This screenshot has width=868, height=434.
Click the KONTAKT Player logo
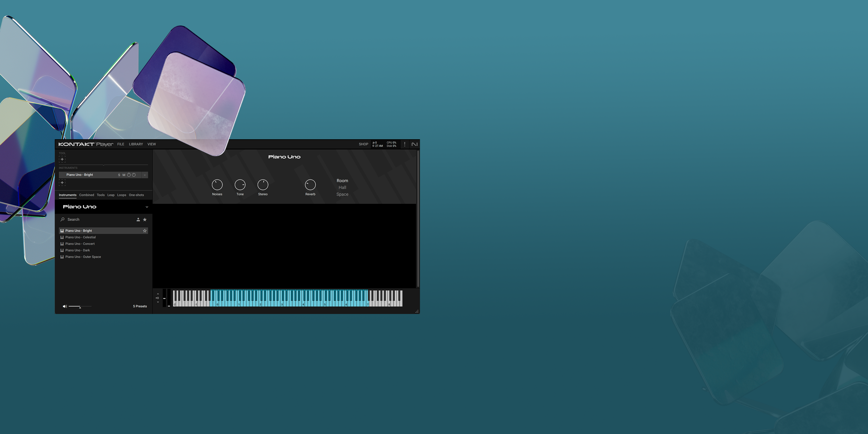(x=86, y=144)
